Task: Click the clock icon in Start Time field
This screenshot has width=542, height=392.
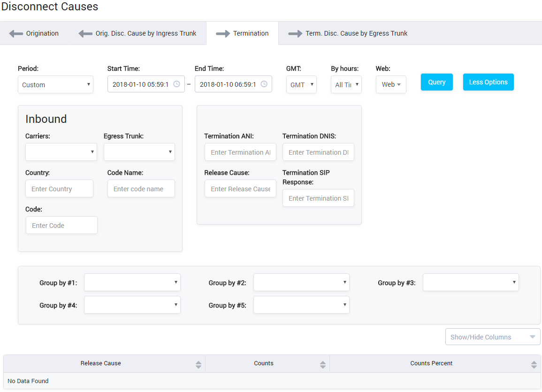Action: [x=176, y=84]
